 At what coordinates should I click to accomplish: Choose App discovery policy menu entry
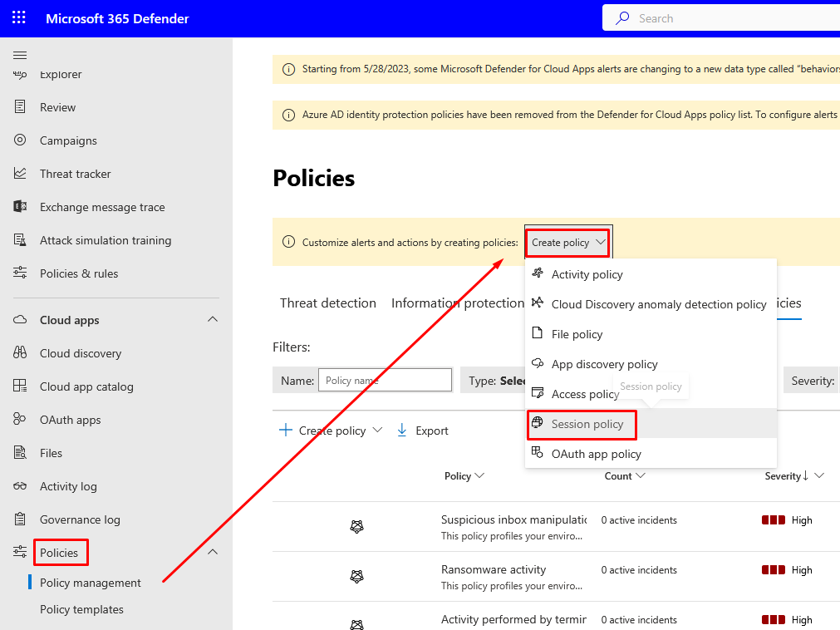tap(651, 364)
